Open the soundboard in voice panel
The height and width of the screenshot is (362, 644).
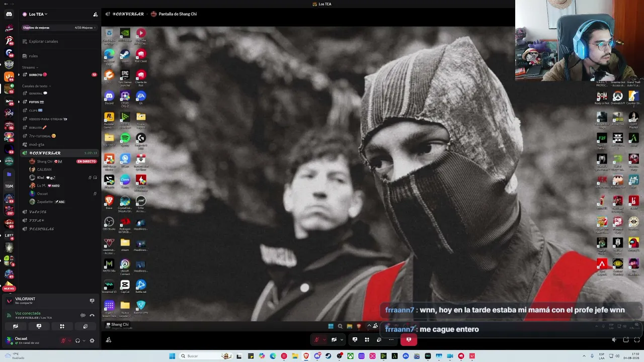(86, 326)
